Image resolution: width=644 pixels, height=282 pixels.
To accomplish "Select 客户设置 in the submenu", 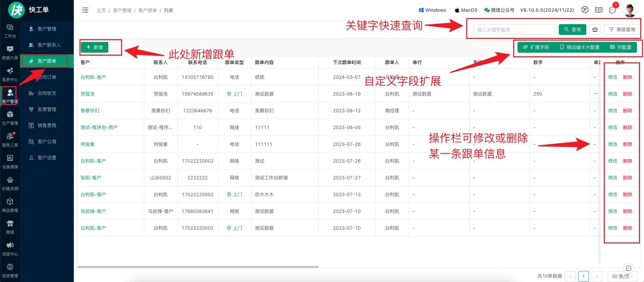I will tap(47, 158).
